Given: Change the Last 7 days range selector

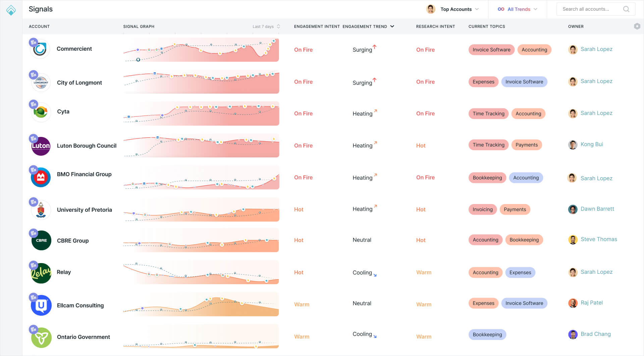Looking at the screenshot, I should tap(266, 27).
